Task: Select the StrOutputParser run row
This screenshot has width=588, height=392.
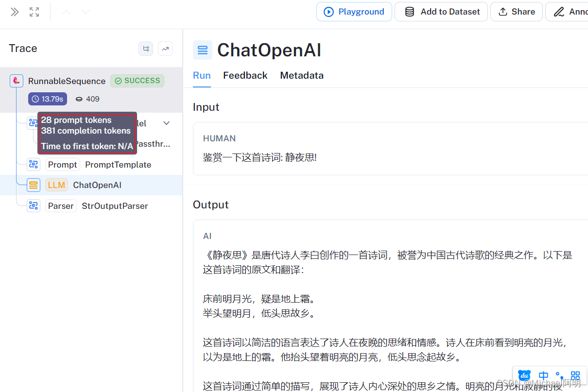Action: click(91, 206)
